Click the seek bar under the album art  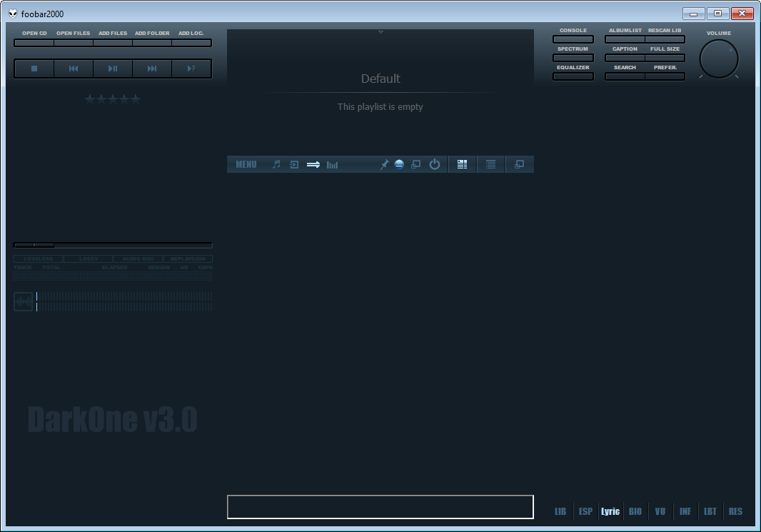pos(113,245)
